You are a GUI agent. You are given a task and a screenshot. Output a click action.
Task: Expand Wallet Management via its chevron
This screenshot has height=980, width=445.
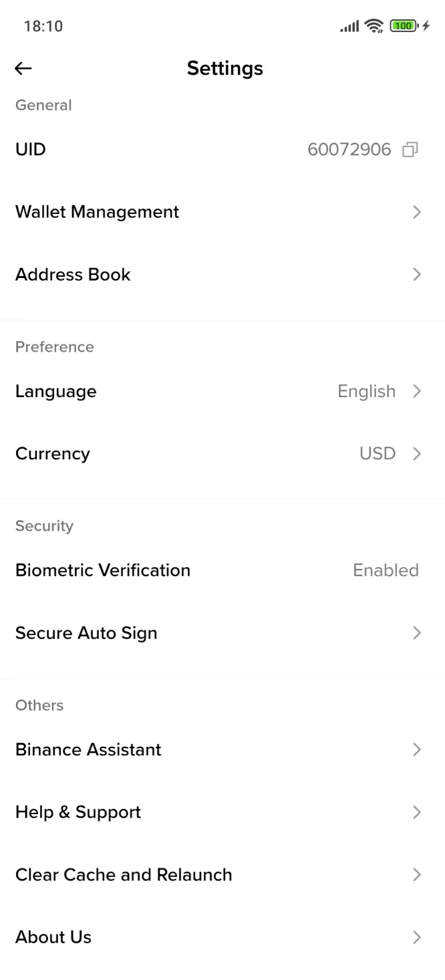pyautogui.click(x=417, y=212)
